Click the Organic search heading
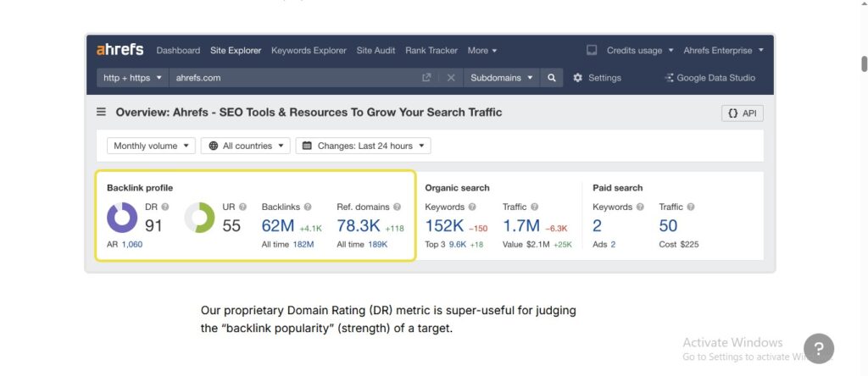This screenshot has height=376, width=868. coord(457,188)
